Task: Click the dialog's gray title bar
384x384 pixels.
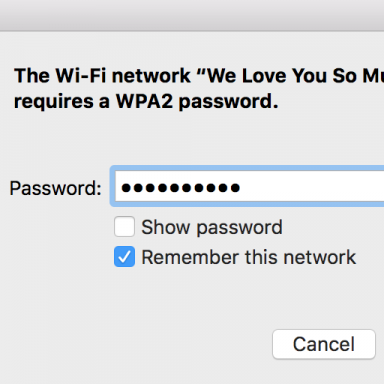Action: tap(192, 15)
